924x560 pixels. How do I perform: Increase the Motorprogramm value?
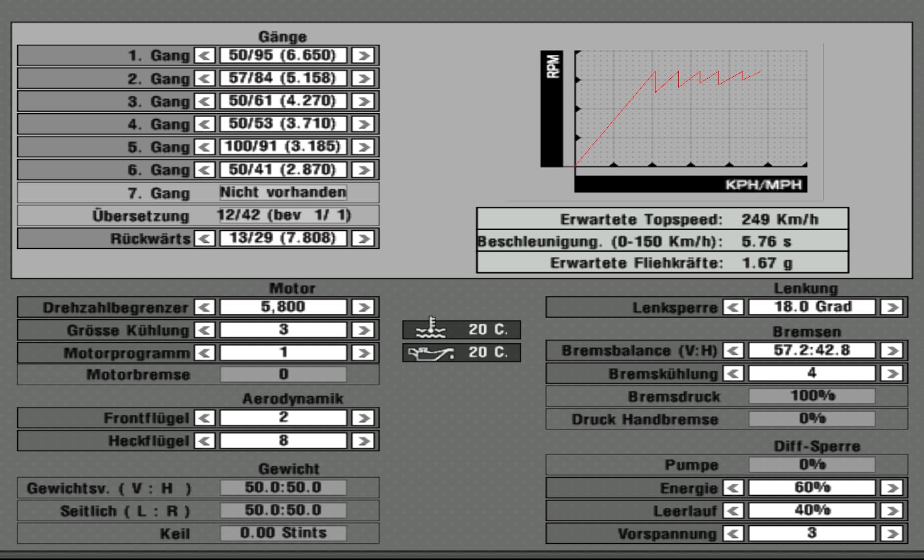coord(362,353)
